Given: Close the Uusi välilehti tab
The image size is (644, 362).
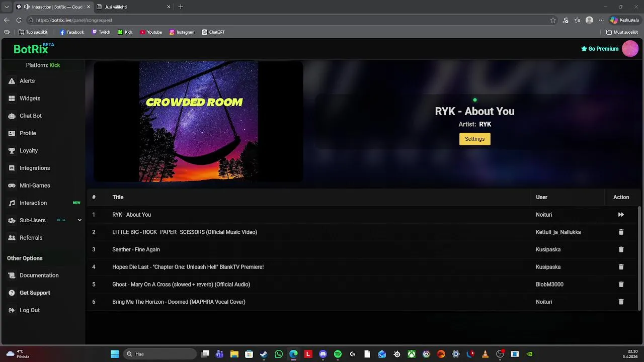Looking at the screenshot, I should point(169,7).
